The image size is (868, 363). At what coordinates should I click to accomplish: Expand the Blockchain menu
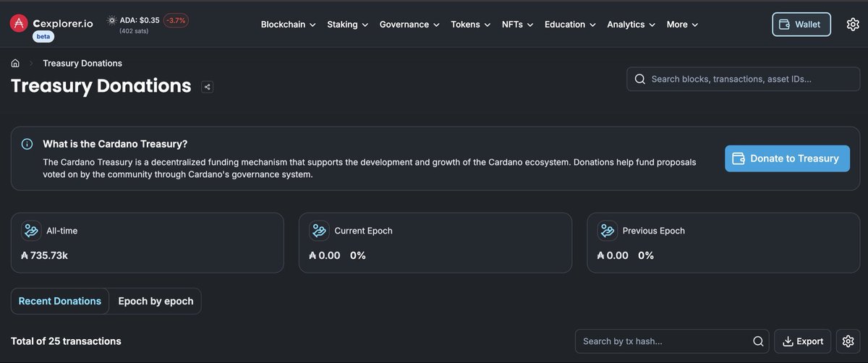tap(288, 25)
